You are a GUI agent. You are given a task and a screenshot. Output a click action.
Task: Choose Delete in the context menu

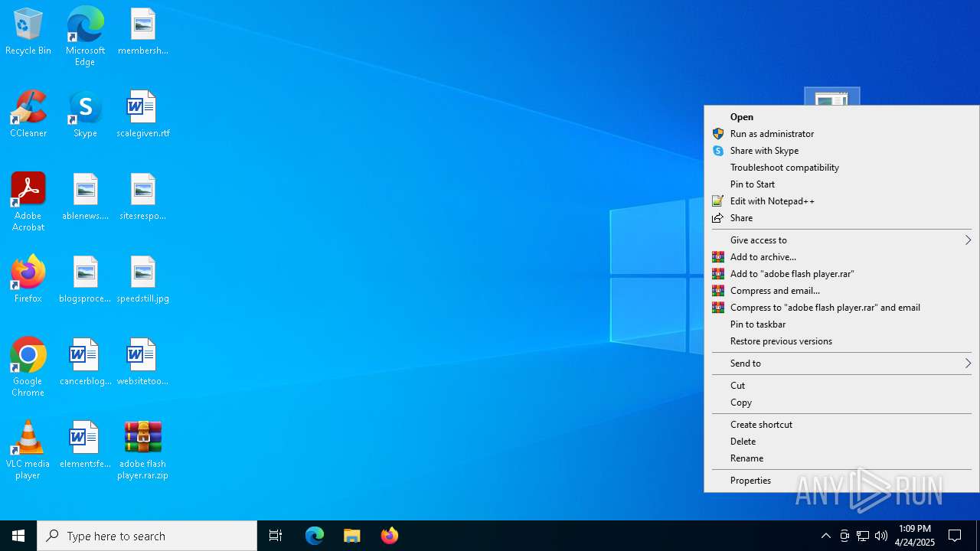pos(841,442)
